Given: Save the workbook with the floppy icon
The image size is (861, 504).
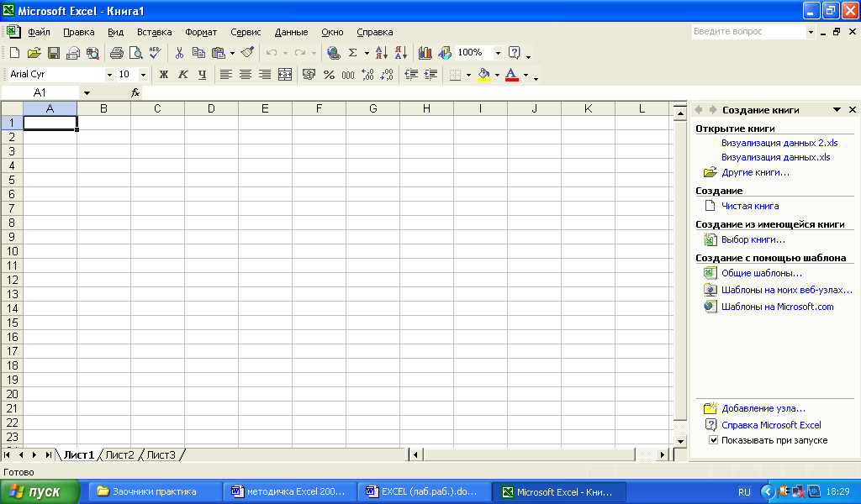Looking at the screenshot, I should click(54, 53).
